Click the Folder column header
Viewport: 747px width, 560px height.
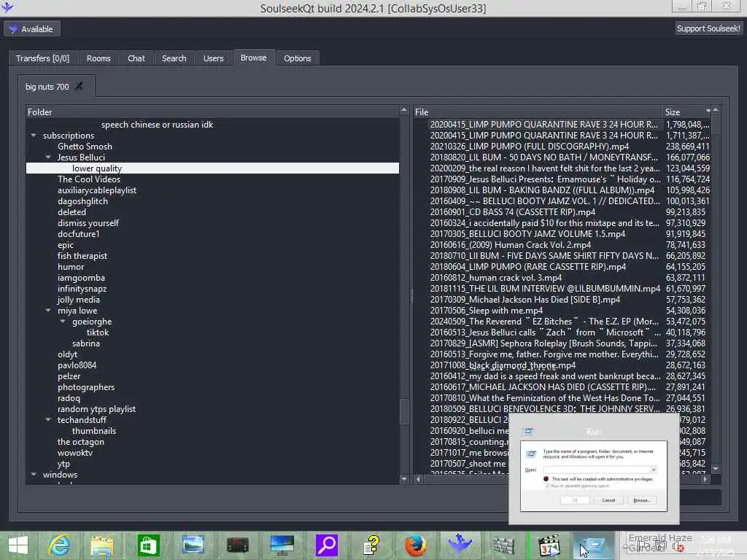point(212,112)
